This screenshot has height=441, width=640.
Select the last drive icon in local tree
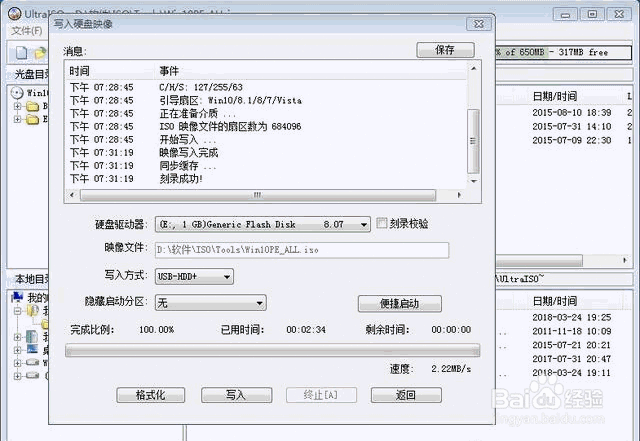coord(33,375)
